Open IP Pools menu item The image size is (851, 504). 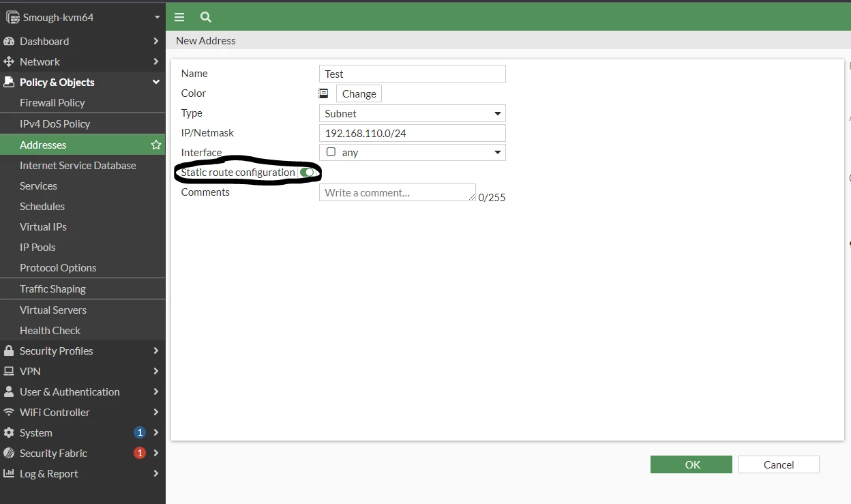pyautogui.click(x=83, y=247)
